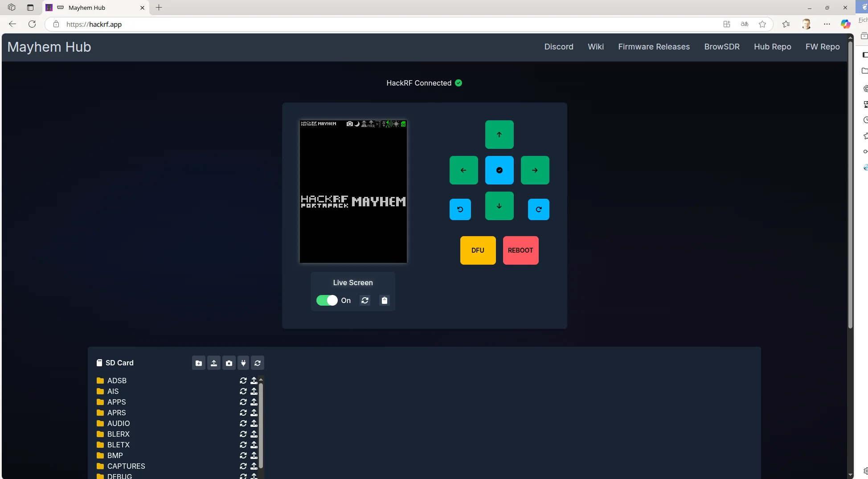The height and width of the screenshot is (479, 868).
Task: Click the center select check button
Action: tap(499, 170)
